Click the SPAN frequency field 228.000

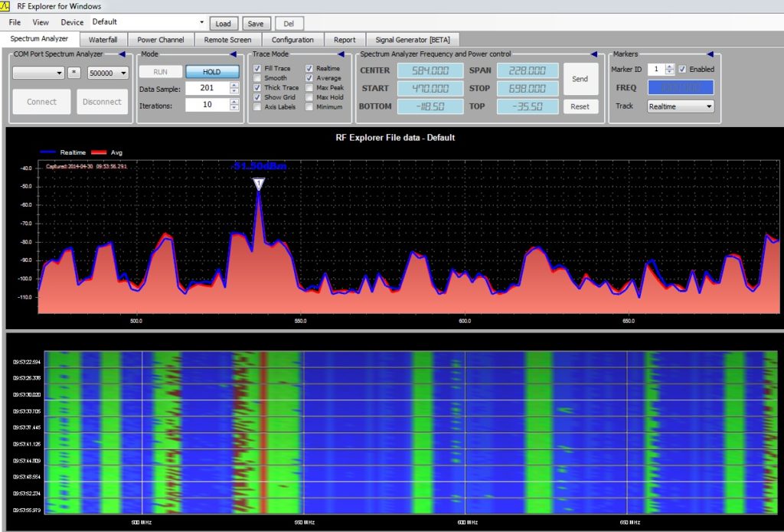click(528, 70)
